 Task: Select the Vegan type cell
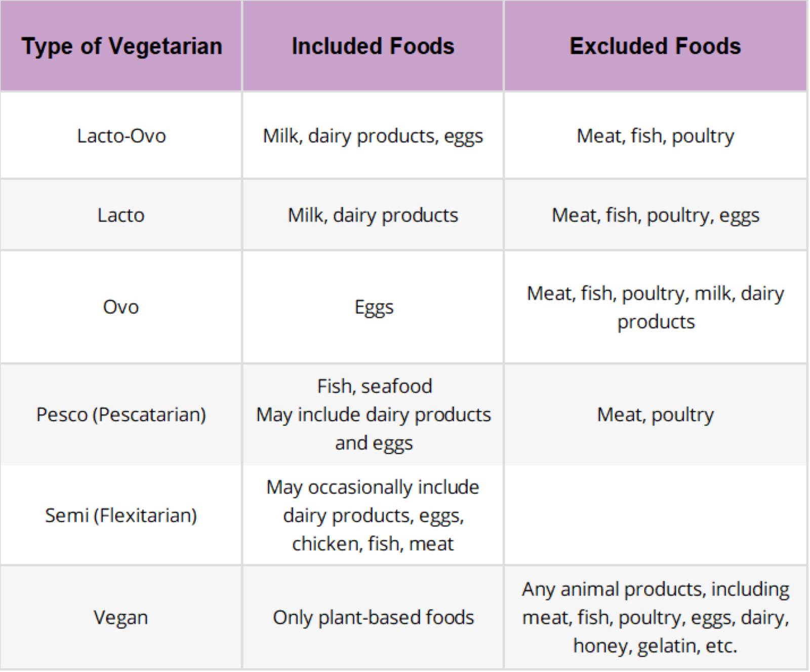[121, 617]
